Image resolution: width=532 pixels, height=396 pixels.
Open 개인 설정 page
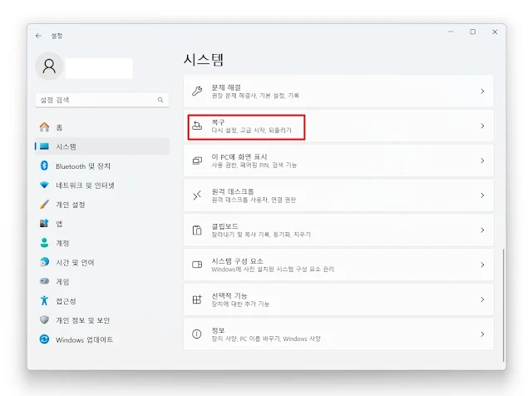click(102, 205)
